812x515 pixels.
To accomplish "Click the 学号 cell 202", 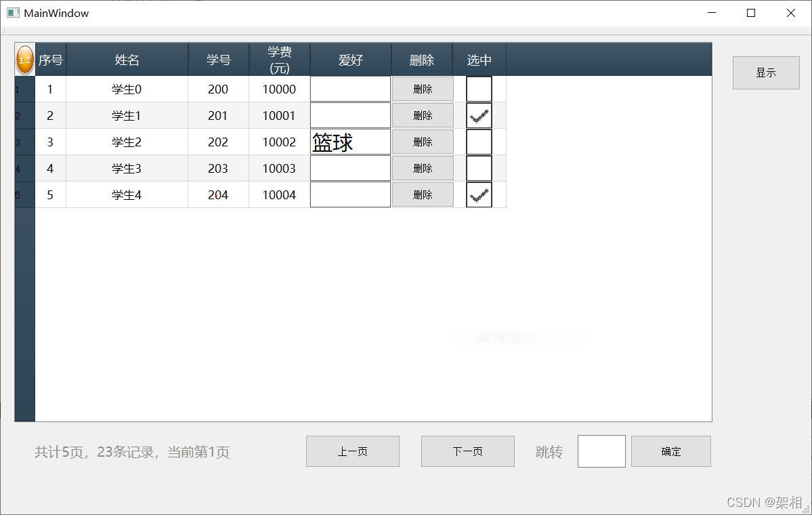I will pos(219,142).
